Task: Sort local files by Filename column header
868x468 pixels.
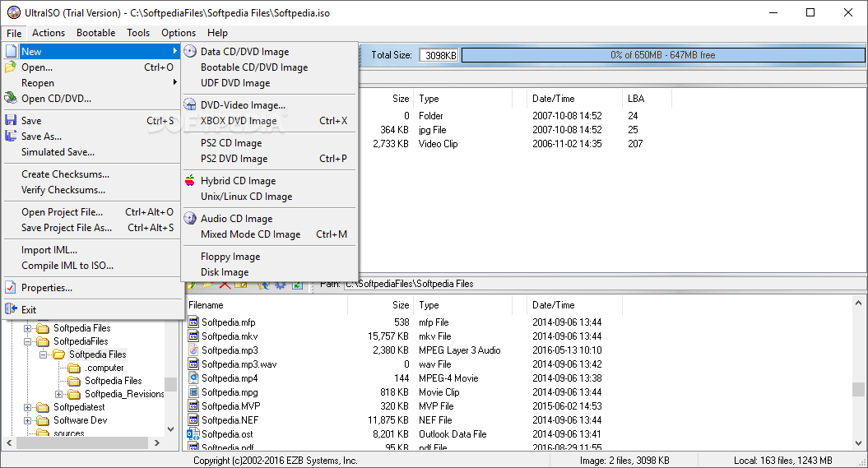Action: (x=267, y=305)
